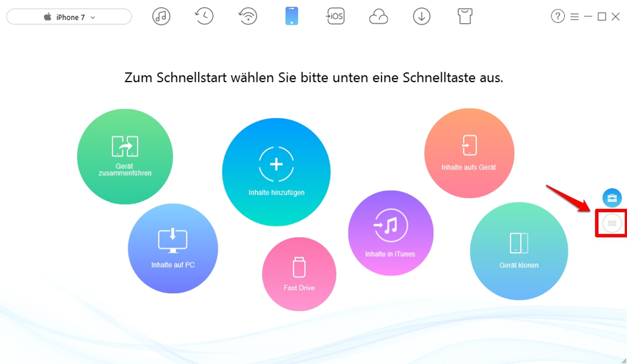Select the device manager phone icon
This screenshot has height=364, width=627.
click(291, 16)
